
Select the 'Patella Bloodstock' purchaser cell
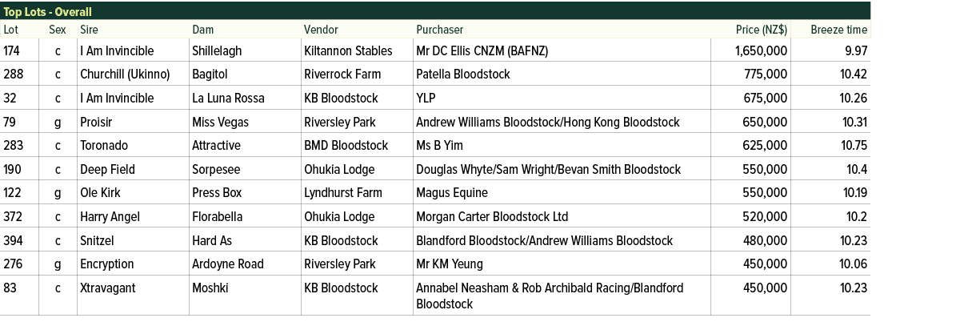(x=462, y=74)
